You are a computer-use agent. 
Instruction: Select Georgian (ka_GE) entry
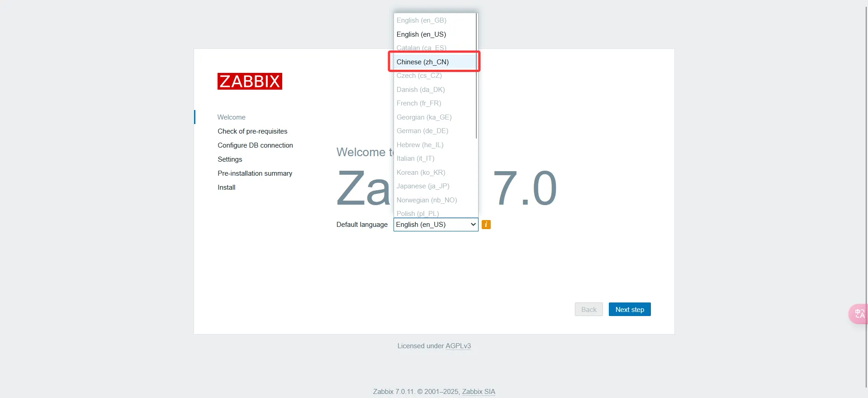tap(435, 117)
